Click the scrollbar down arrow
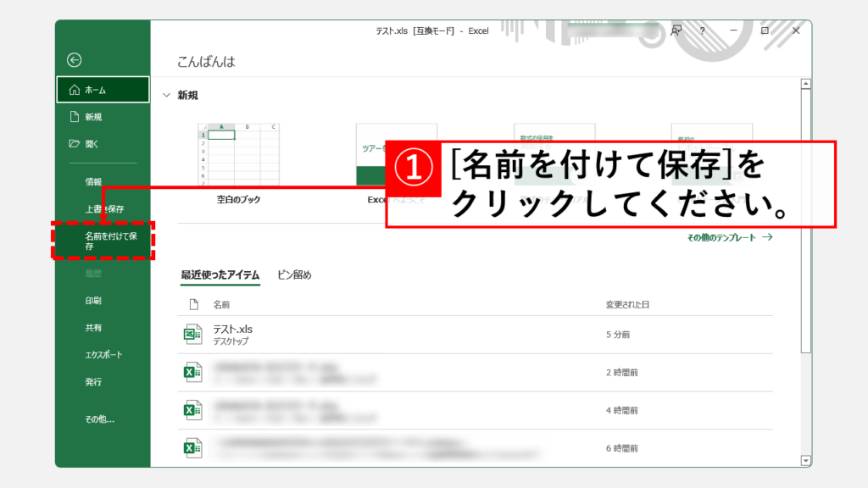Image resolution: width=868 pixels, height=488 pixels. point(805,460)
